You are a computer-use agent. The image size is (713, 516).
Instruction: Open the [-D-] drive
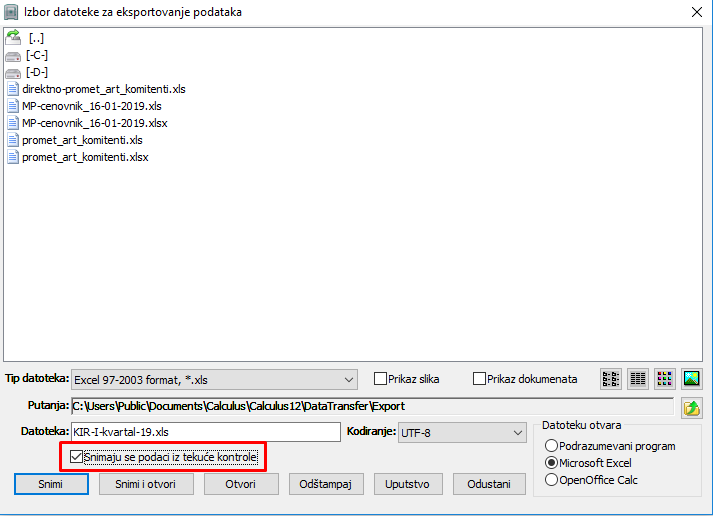point(13,72)
